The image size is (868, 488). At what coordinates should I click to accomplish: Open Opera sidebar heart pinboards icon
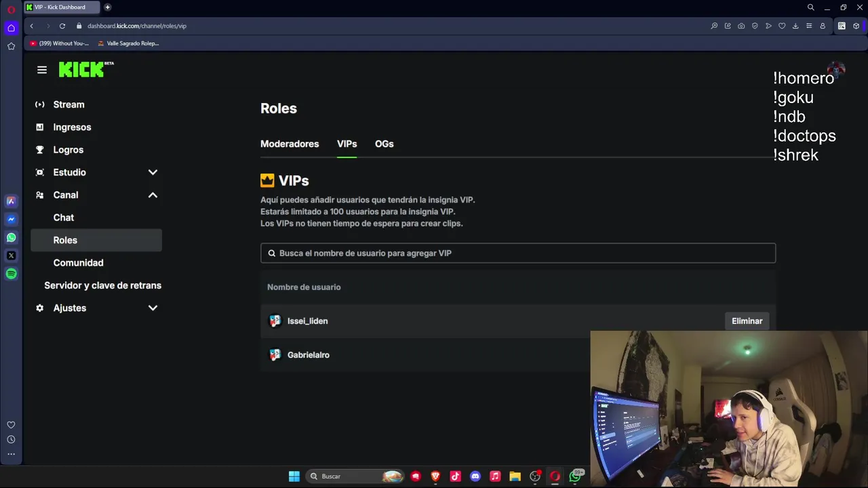coord(11,425)
